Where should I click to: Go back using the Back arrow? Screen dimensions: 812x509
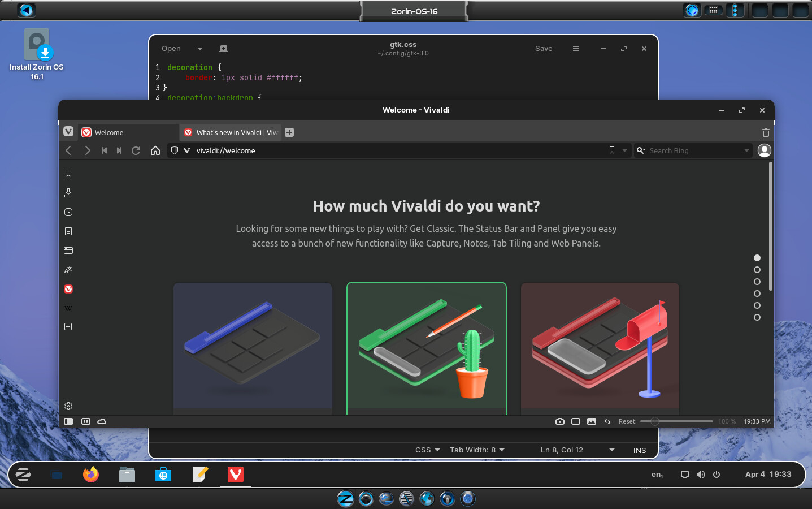click(x=68, y=150)
